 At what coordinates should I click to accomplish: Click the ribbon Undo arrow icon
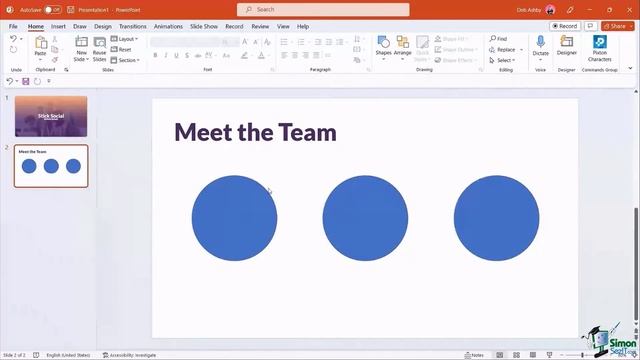pyautogui.click(x=13, y=39)
